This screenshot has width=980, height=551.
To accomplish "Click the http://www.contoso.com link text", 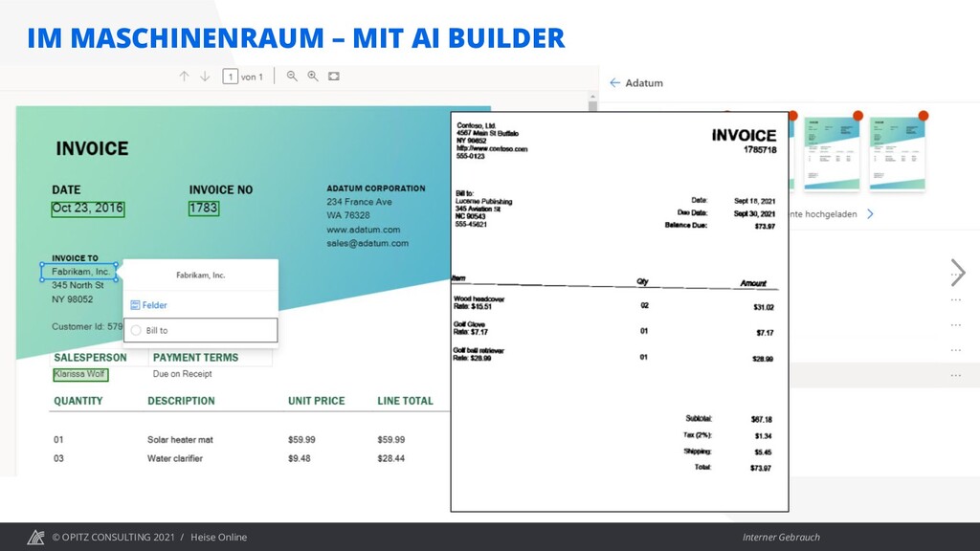I will [x=492, y=148].
